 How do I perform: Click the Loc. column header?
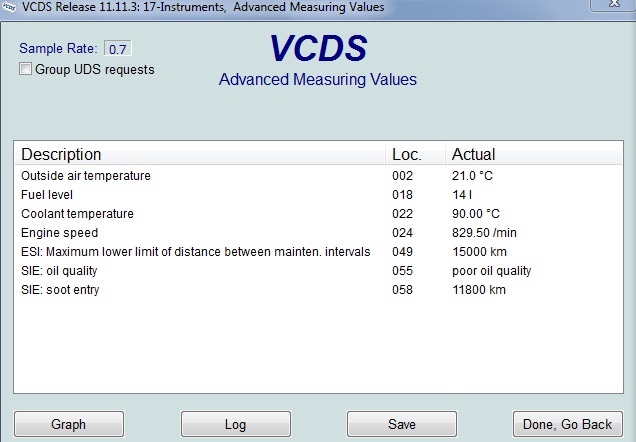(415, 154)
